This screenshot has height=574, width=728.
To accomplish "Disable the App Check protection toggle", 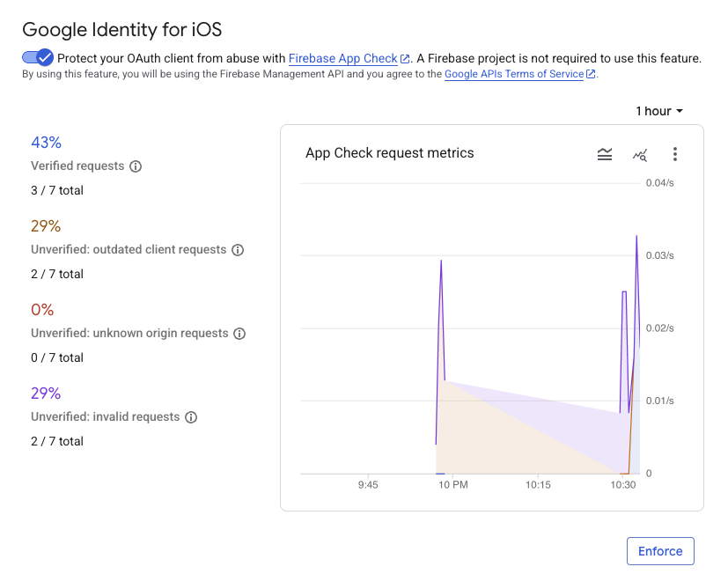I will [x=37, y=57].
